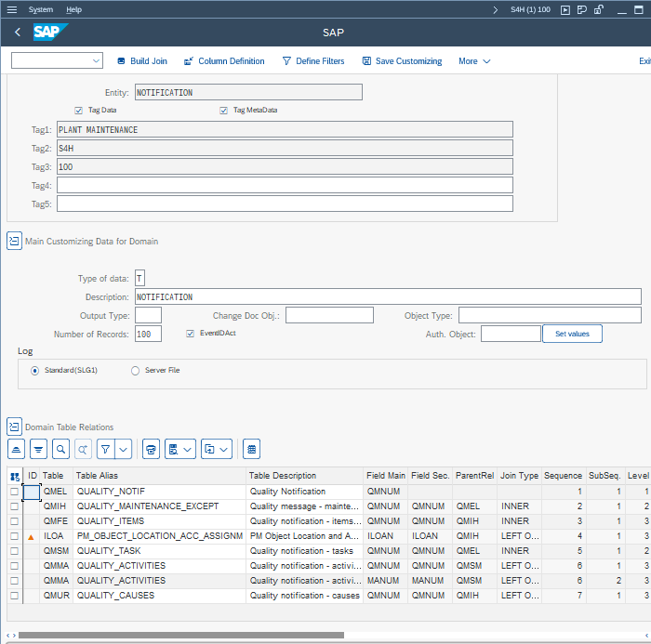Click the Build Join button
651x644 pixels.
(x=142, y=61)
